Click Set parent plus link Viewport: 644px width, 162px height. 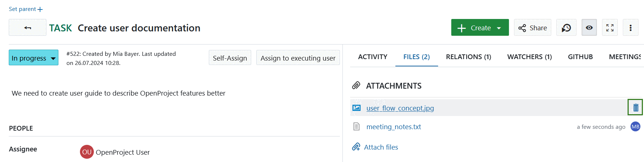[x=26, y=9]
